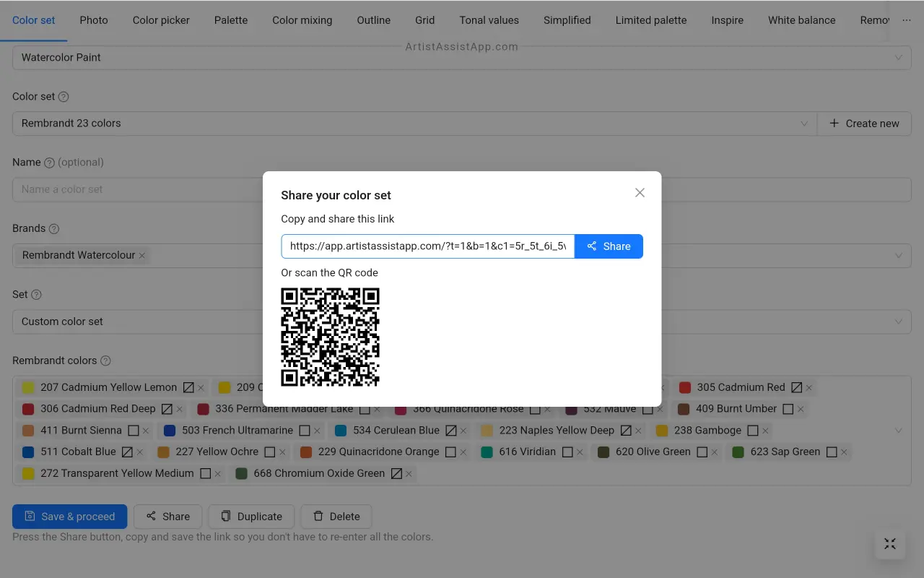Open the Color mixing tab
This screenshot has width=924, height=578.
pyautogui.click(x=302, y=20)
